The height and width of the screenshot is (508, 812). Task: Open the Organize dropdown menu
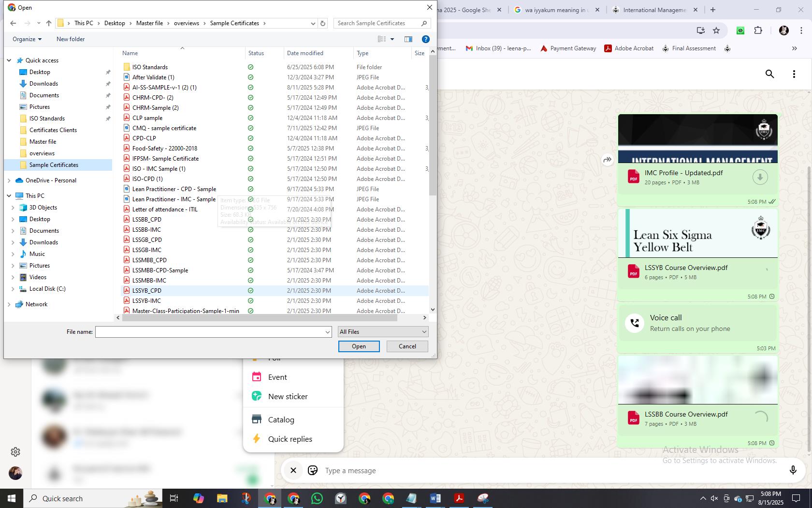[x=27, y=39]
